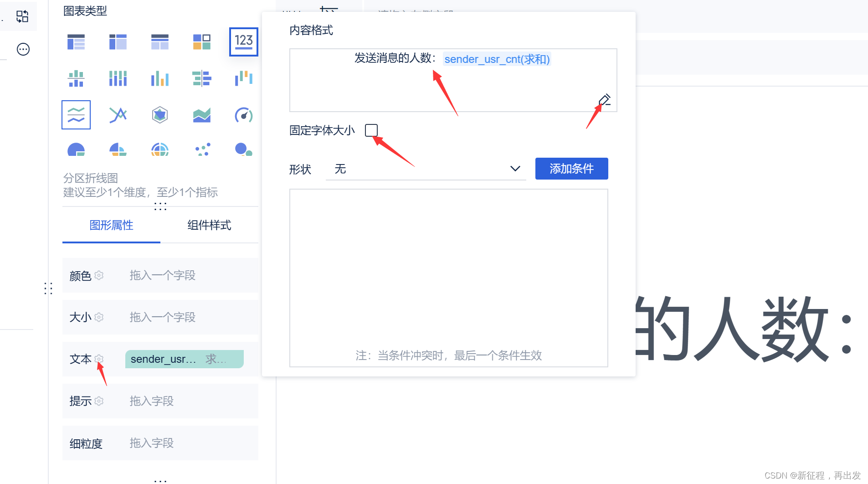868x484 pixels.
Task: Click the sender_usr field pill in 文本
Action: [x=185, y=359]
